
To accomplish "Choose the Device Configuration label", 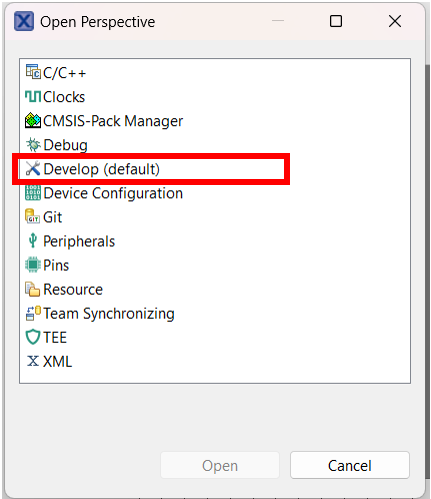I will [113, 193].
